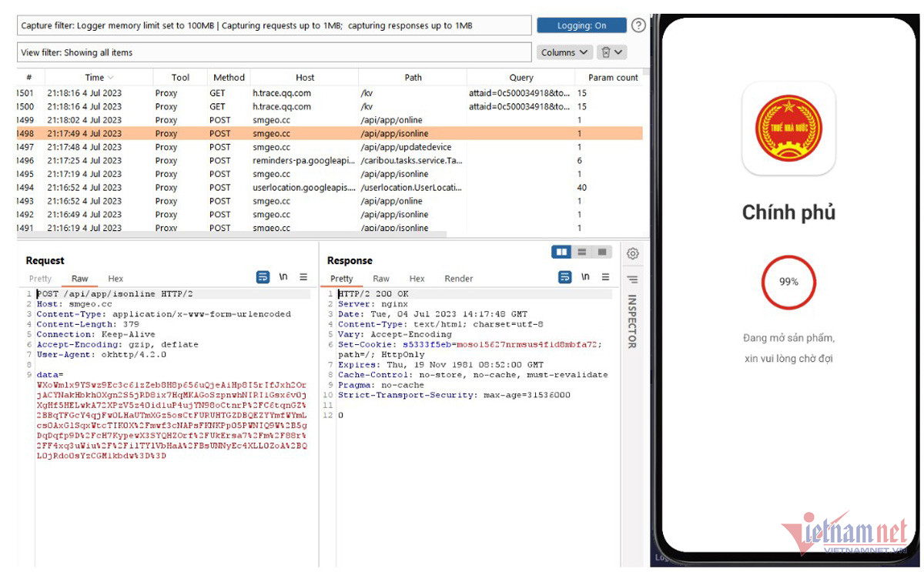Sort by the Time column header
This screenshot has height=572, width=924.
click(x=99, y=77)
